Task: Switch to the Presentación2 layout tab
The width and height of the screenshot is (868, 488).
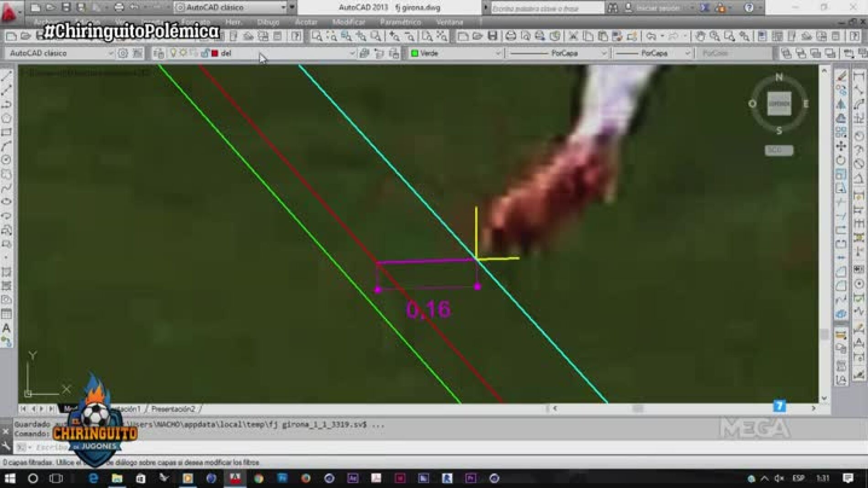Action: click(173, 409)
